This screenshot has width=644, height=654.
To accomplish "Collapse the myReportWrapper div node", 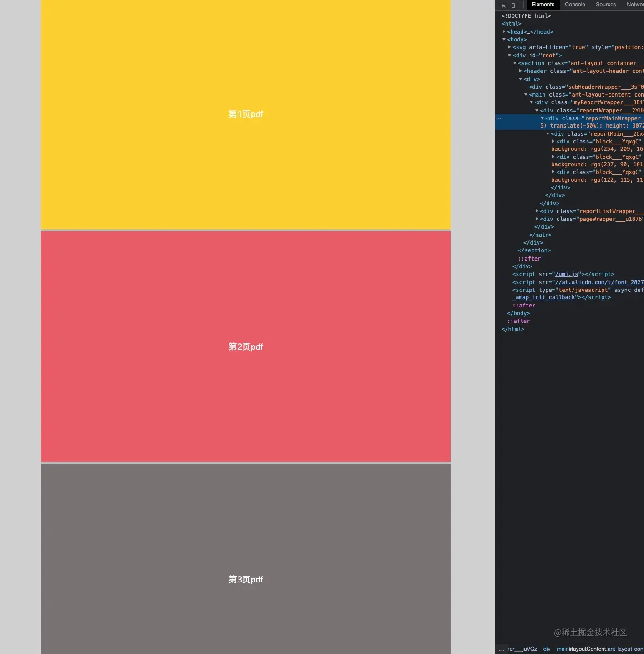I will (531, 102).
